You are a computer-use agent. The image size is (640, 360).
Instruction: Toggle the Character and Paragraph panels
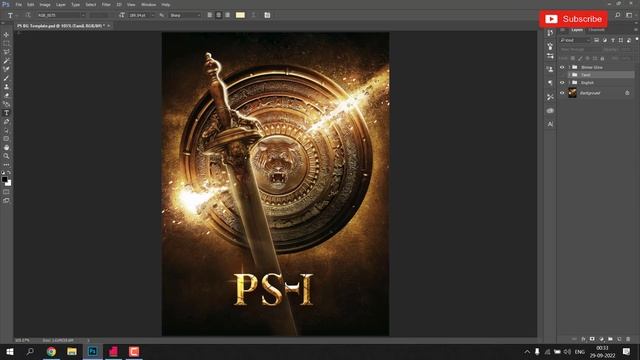267,15
